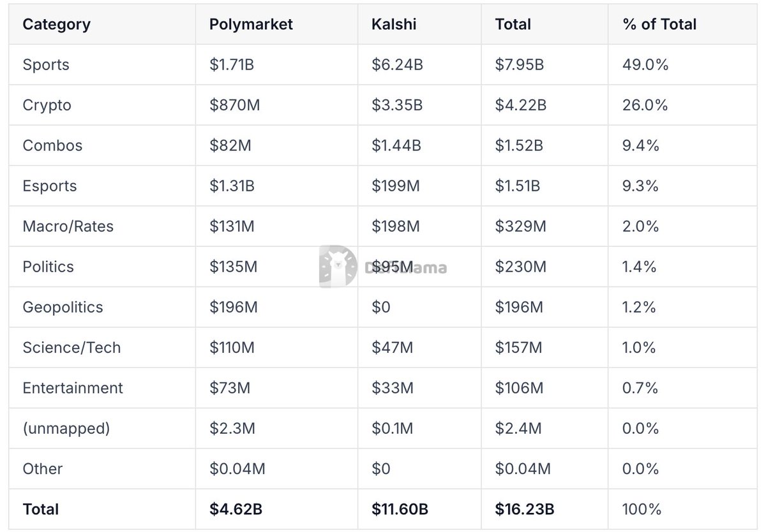
Task: Select the Science/Tech row label
Action: (71, 348)
